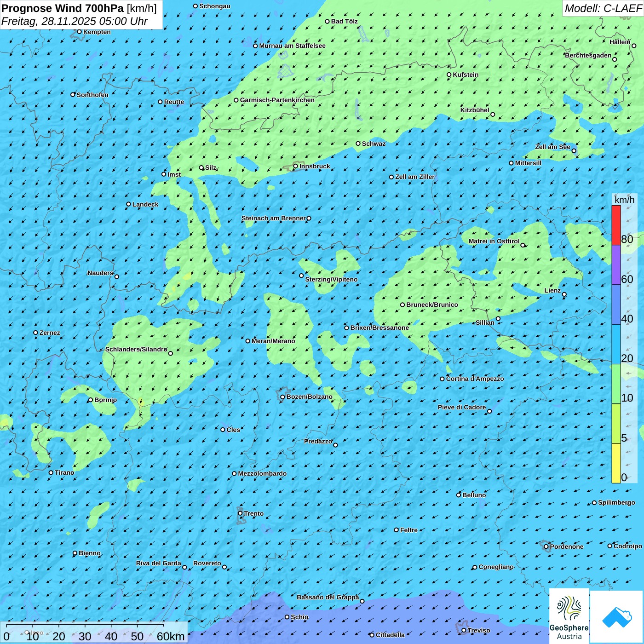Click the 'Imst' label

point(174,174)
